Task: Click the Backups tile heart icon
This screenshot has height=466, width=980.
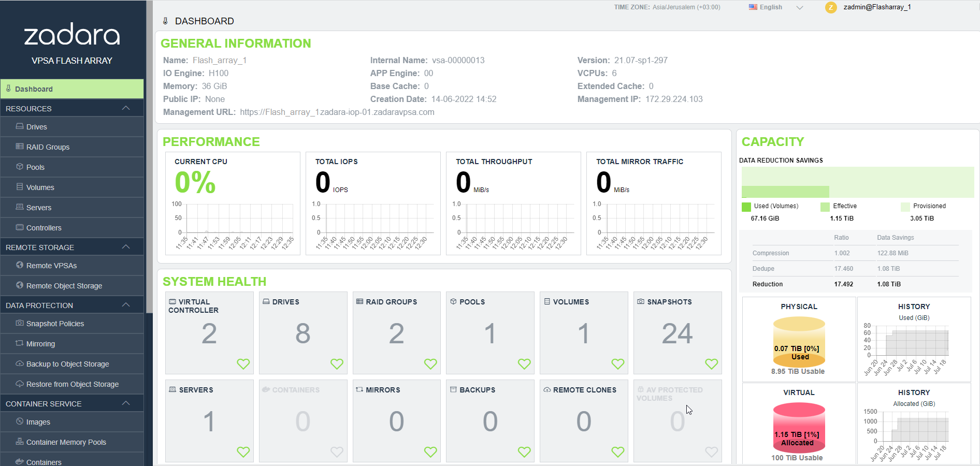Action: tap(524, 452)
